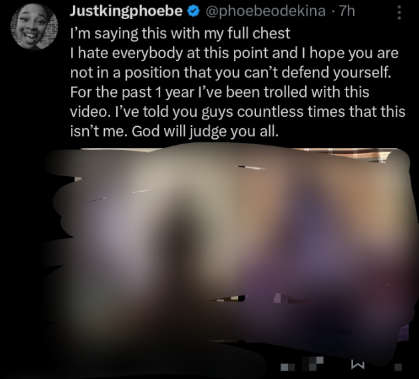
Task: Click the line "not in a position that you can't defend"
Action: pos(230,72)
